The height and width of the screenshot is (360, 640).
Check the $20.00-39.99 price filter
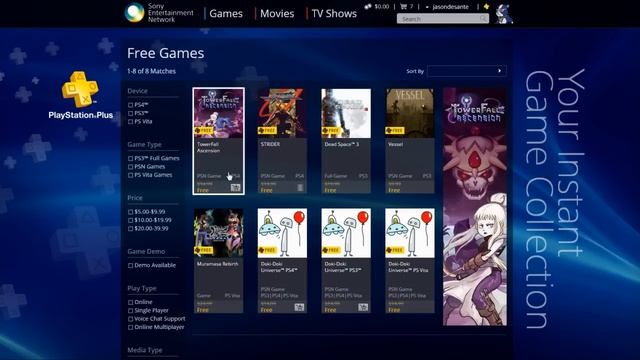click(131, 229)
